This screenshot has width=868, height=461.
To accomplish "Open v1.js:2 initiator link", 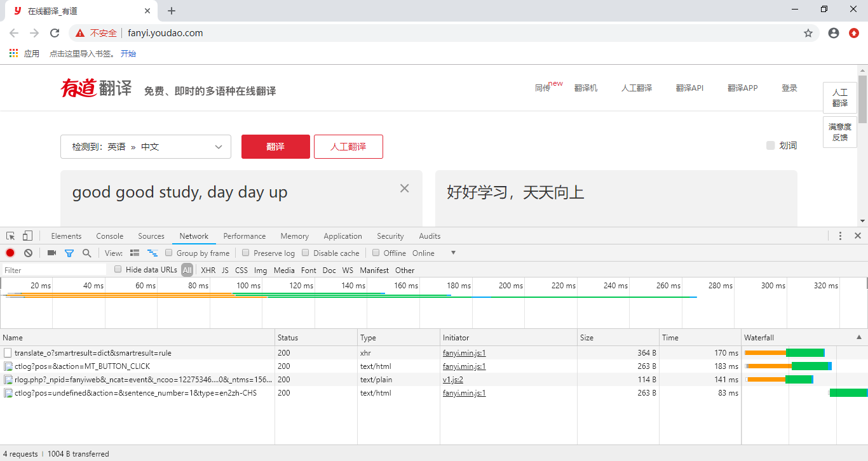I will (453, 380).
